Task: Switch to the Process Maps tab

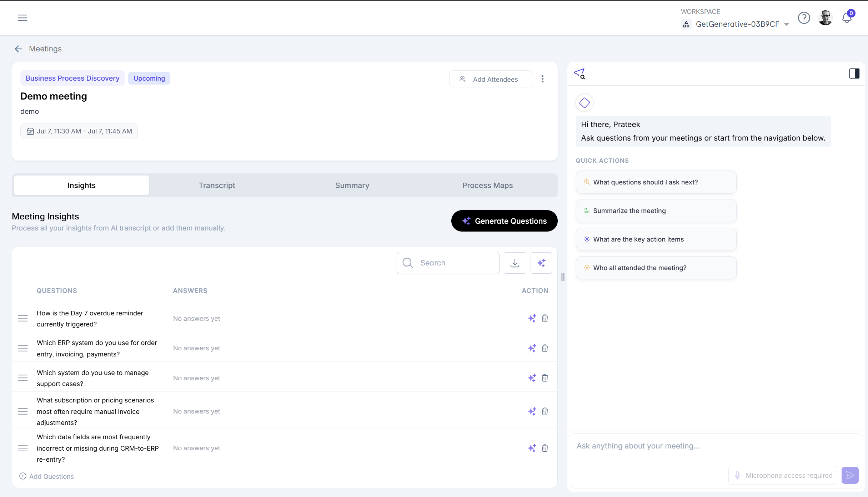Action: (x=487, y=186)
